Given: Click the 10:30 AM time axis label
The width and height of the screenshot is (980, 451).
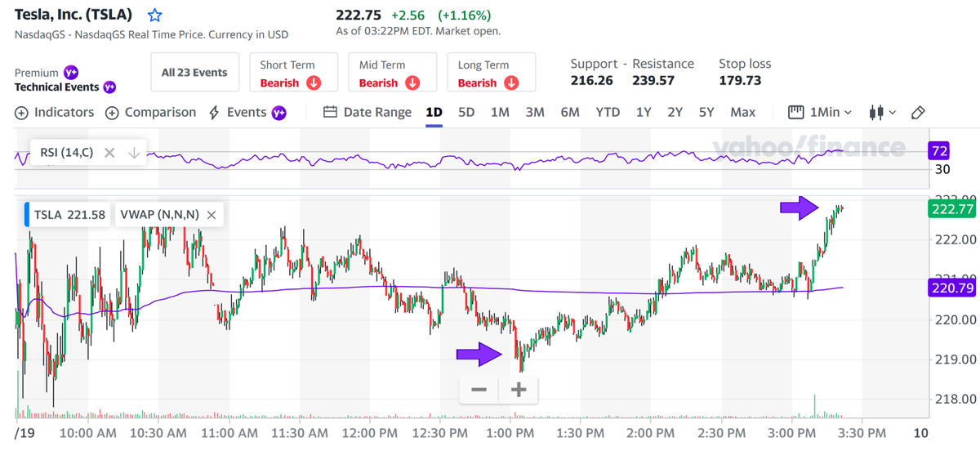Looking at the screenshot, I should pos(159,432).
